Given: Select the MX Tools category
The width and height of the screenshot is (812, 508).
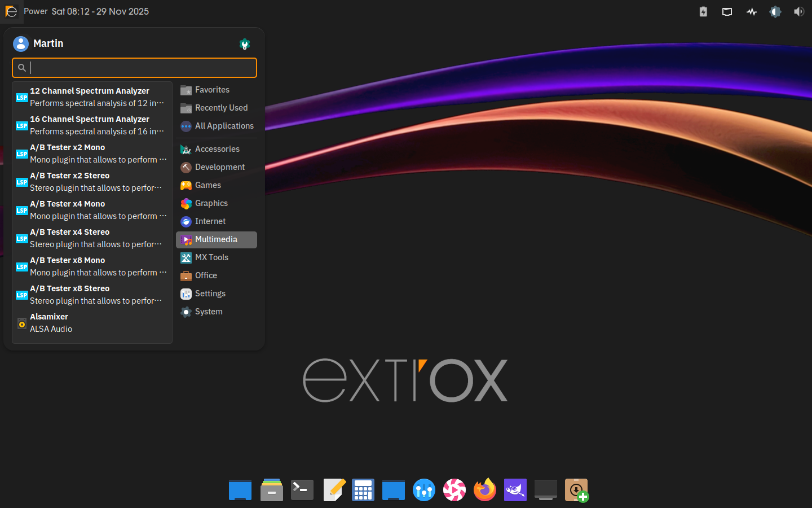Looking at the screenshot, I should 211,257.
